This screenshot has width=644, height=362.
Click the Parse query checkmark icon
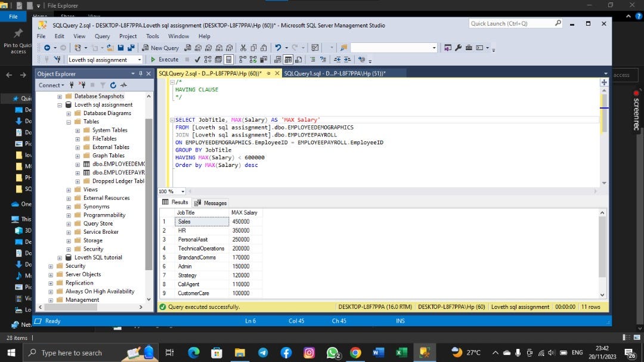coord(197,59)
